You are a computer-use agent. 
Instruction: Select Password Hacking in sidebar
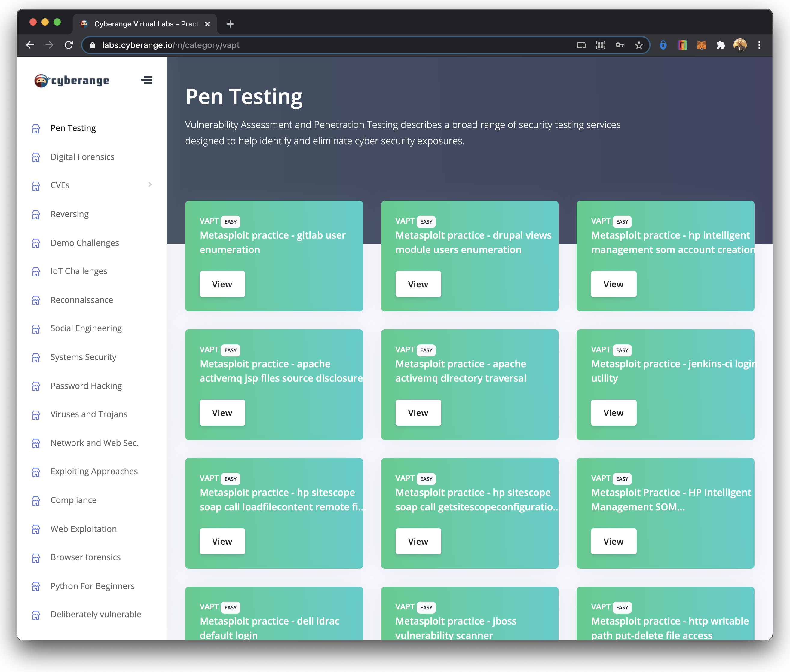(x=86, y=386)
